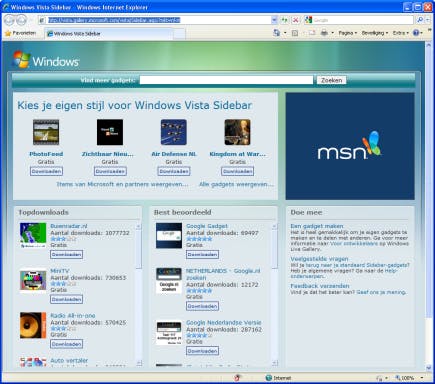Viewport: 435px width, 384px height.
Task: Go back with the browser Back button
Action: (x=9, y=20)
